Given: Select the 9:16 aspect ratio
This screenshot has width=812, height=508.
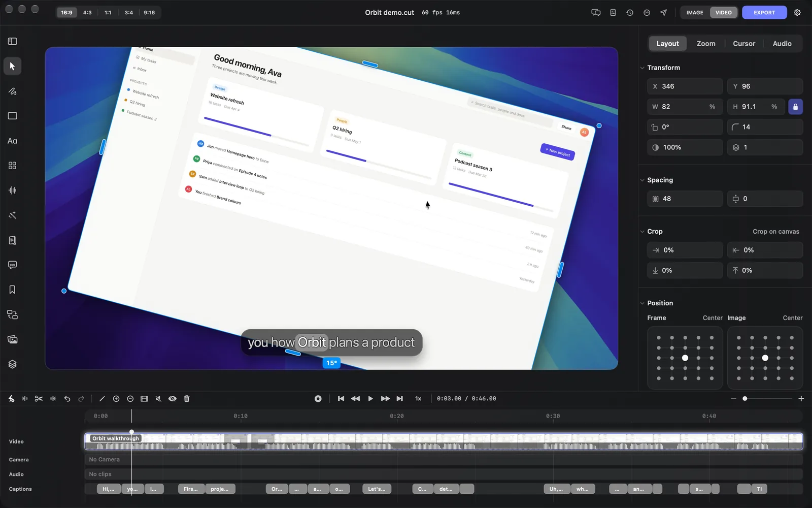Looking at the screenshot, I should [149, 13].
